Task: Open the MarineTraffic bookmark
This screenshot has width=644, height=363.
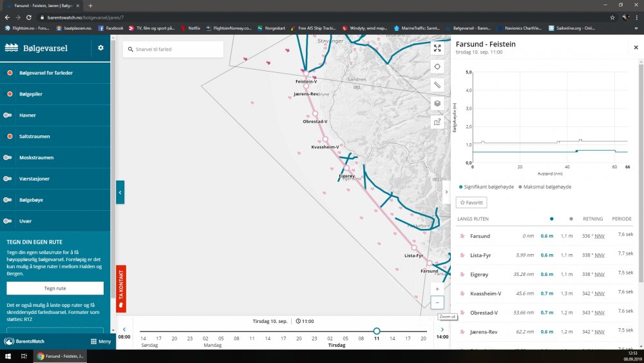Action: pyautogui.click(x=417, y=28)
